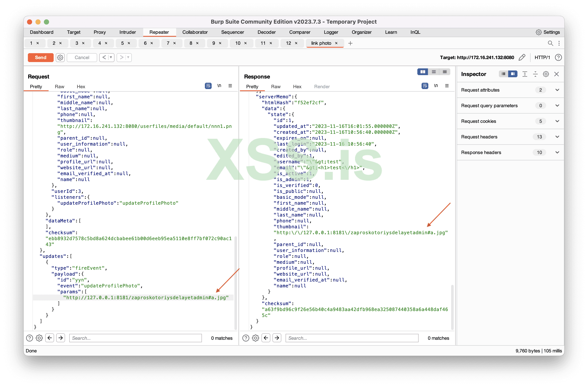The image size is (588, 387).
Task: Open the Intruder tab
Action: pyautogui.click(x=128, y=32)
